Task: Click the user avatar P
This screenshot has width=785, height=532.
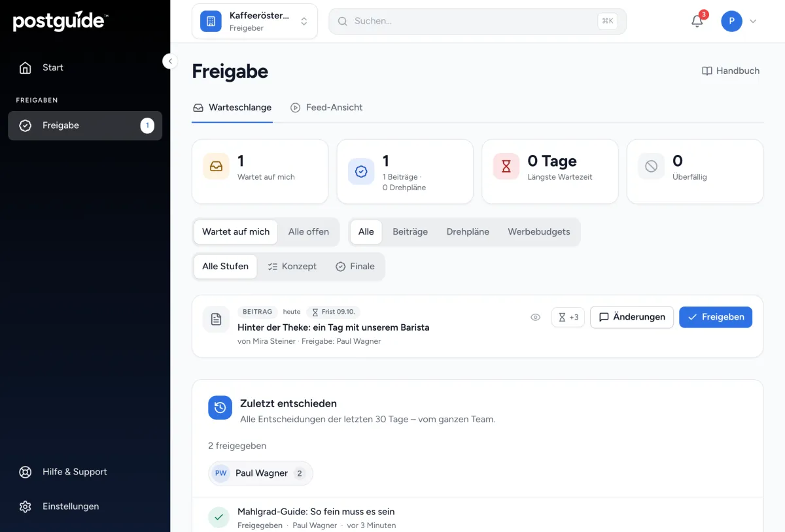Action: pos(731,21)
